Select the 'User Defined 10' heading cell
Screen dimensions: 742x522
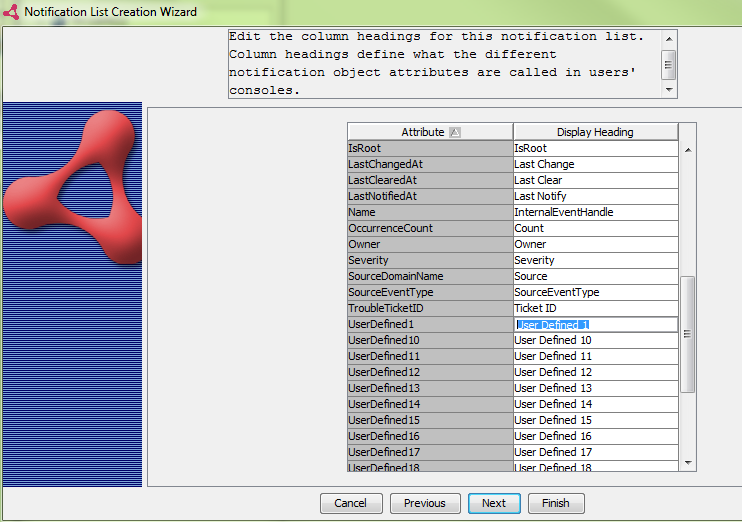596,341
